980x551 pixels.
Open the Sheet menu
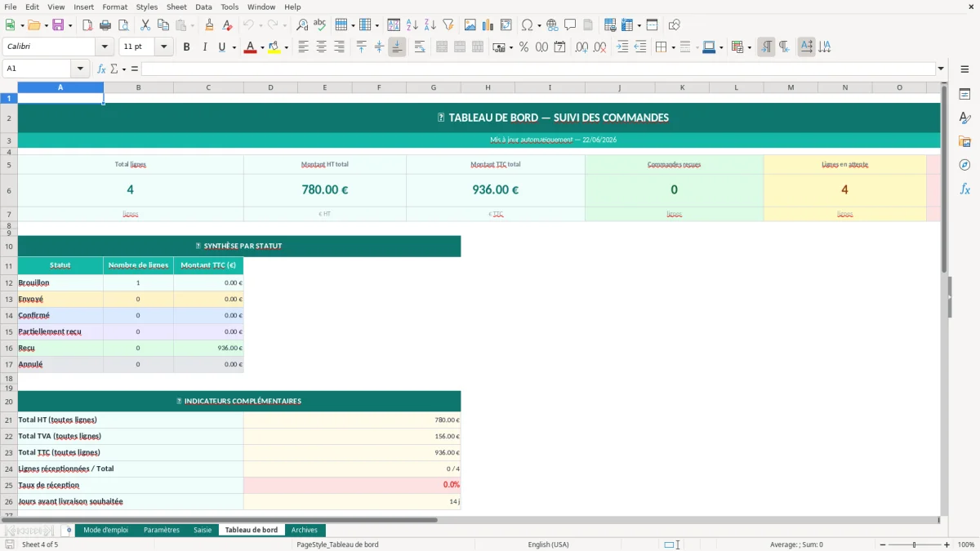tap(176, 7)
